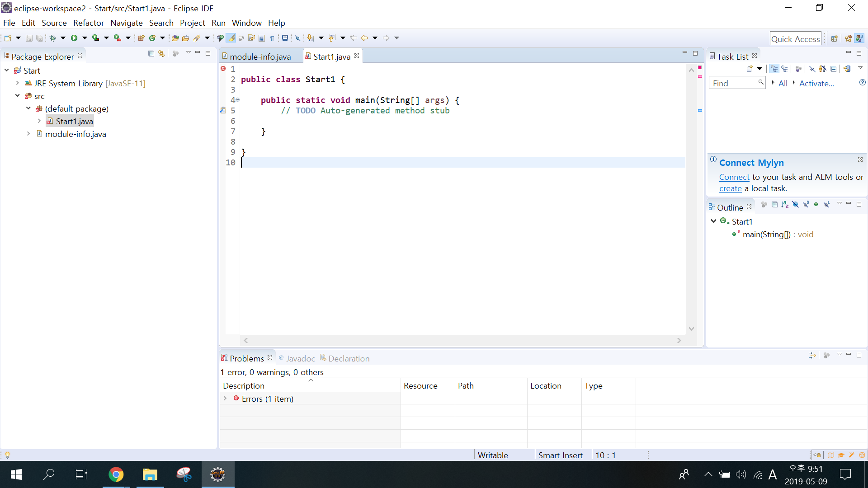Click the New Java Package toolbar icon

(x=141, y=38)
